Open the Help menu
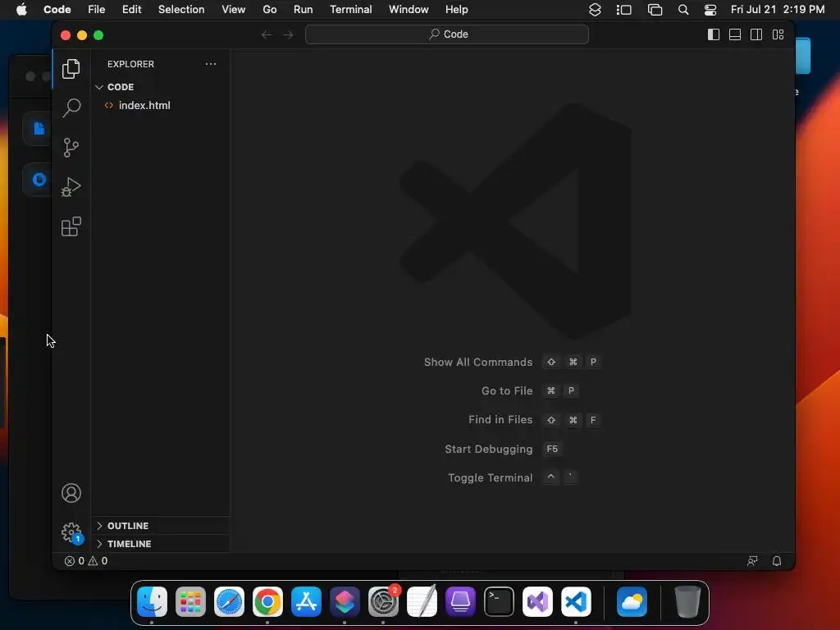Image resolution: width=840 pixels, height=630 pixels. coord(457,10)
